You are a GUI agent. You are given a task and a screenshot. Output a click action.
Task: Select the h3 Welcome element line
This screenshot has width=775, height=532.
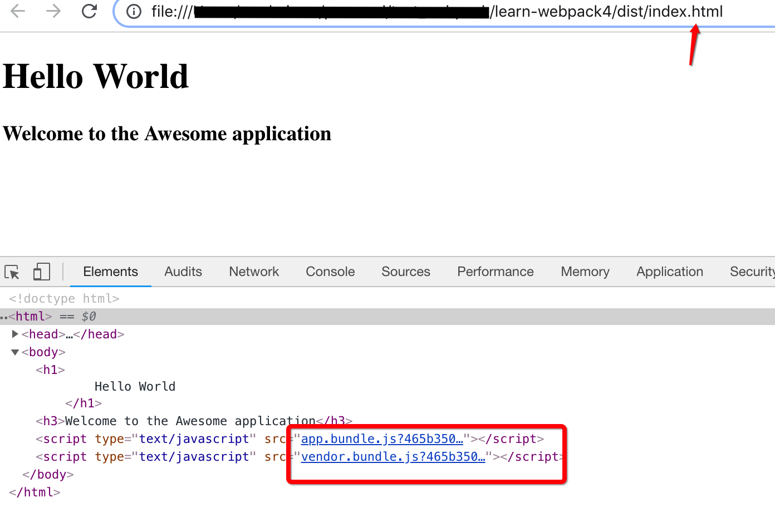pyautogui.click(x=194, y=421)
